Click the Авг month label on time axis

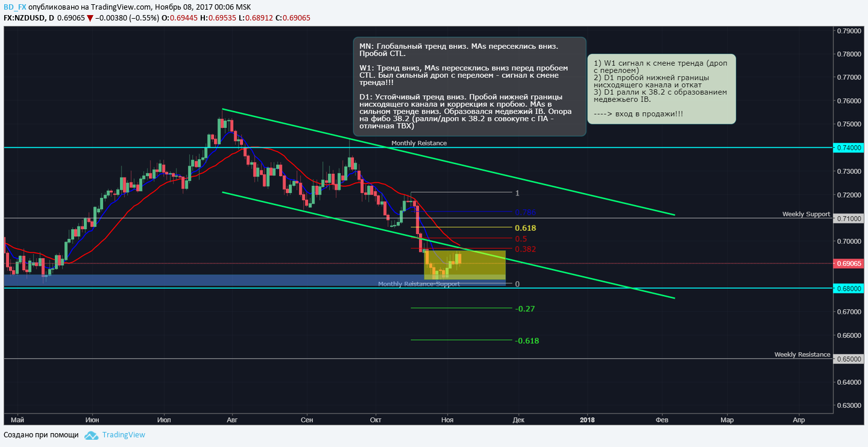tap(233, 419)
